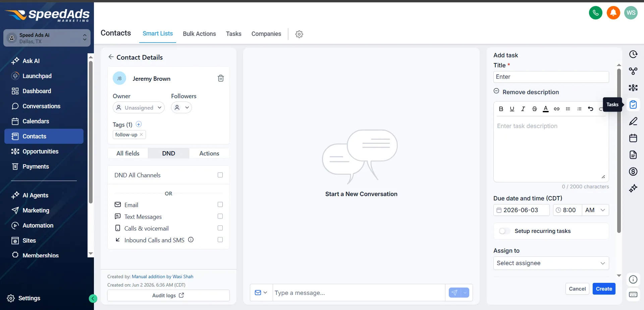Expand the Speed Ads Ai account switcher
This screenshot has width=644, height=310.
pyautogui.click(x=47, y=38)
